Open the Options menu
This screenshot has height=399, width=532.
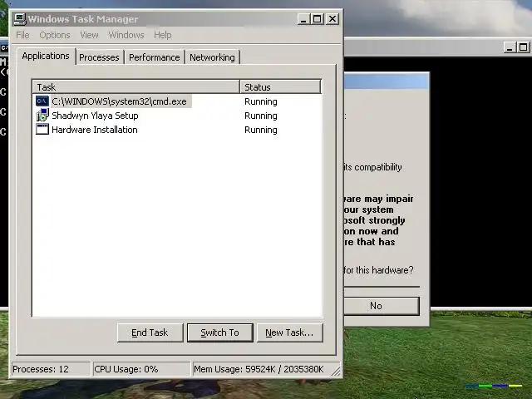pos(55,35)
